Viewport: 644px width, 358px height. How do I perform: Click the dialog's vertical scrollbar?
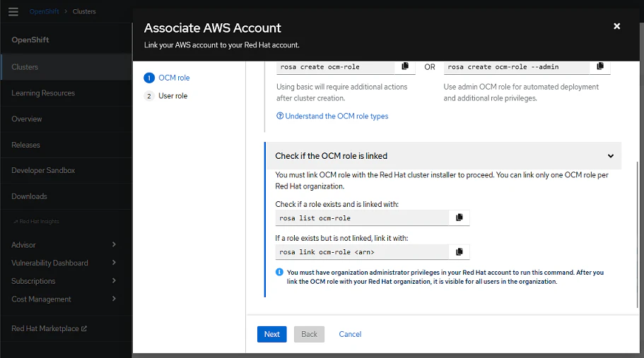638,233
